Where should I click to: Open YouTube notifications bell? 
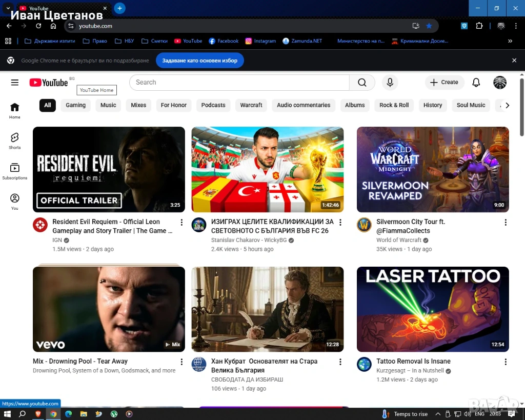[476, 83]
